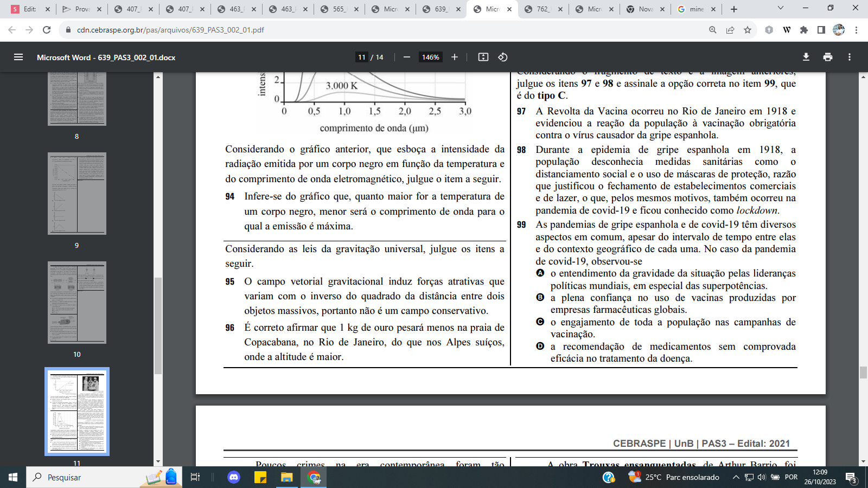
Task: Select page 11 thumbnail
Action: pyautogui.click(x=77, y=412)
